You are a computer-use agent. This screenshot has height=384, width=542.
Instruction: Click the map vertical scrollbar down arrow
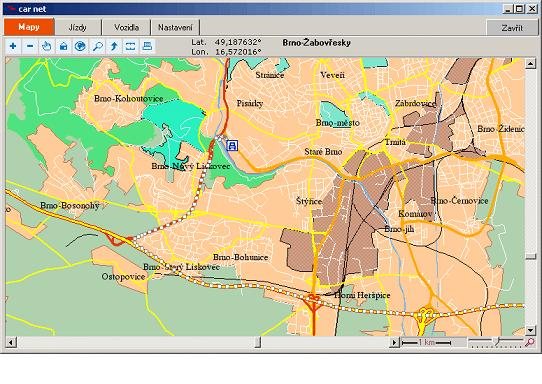coord(531,330)
